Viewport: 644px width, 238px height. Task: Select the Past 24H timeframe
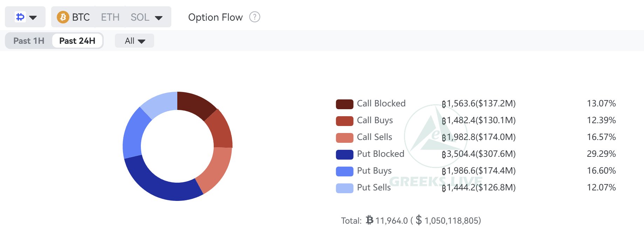coord(77,41)
